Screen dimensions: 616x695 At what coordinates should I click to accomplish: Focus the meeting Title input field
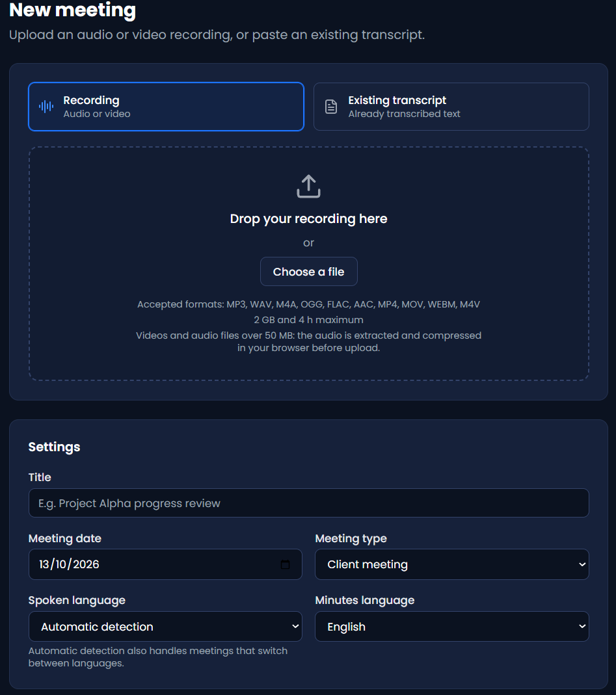(x=309, y=503)
